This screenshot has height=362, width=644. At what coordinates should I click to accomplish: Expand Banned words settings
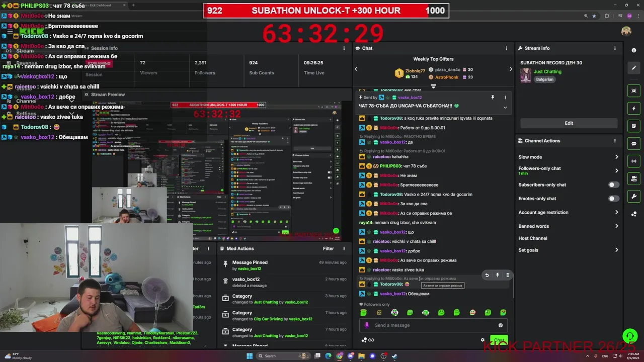pos(616,226)
